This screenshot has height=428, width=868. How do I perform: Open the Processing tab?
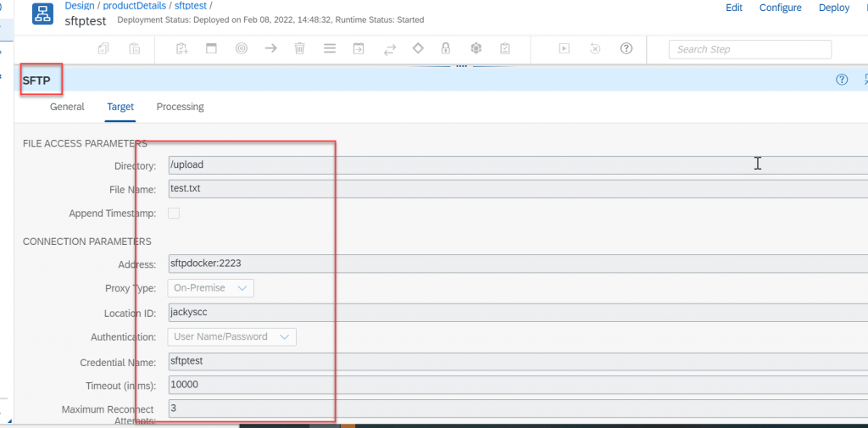180,107
